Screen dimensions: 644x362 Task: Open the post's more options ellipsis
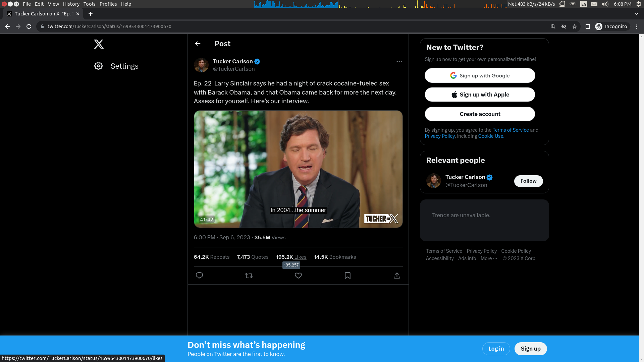coord(399,61)
